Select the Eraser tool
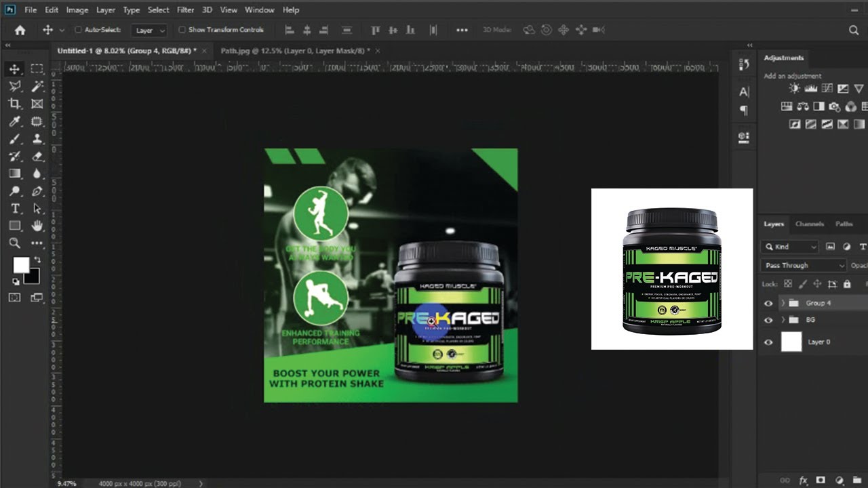The height and width of the screenshot is (488, 868). (37, 157)
